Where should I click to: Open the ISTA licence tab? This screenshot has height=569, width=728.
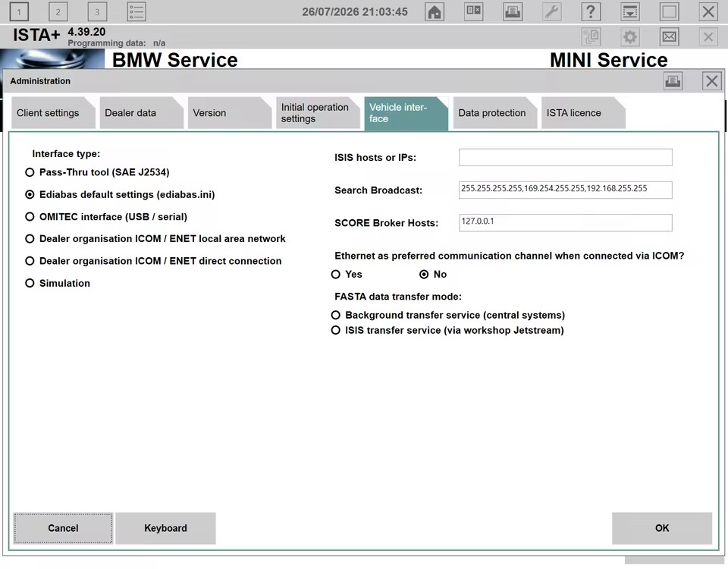coord(582,113)
